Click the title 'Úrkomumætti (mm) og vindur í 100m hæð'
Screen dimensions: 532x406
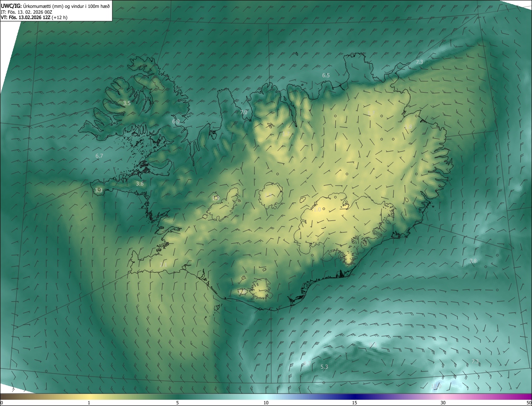coord(66,5)
